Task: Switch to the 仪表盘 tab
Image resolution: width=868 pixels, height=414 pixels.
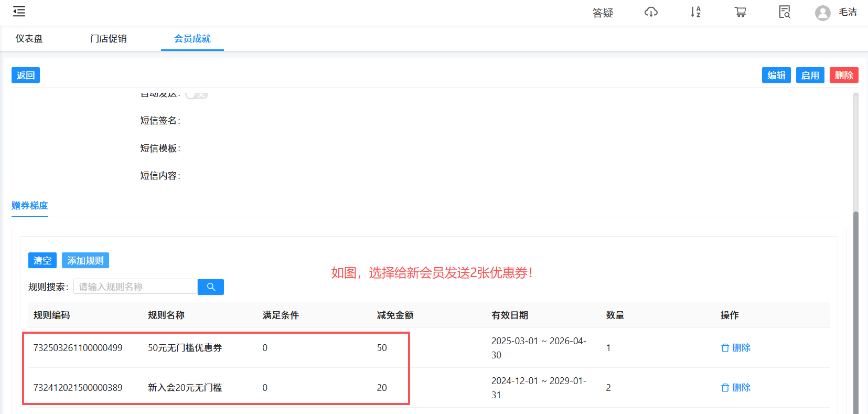Action: [29, 39]
